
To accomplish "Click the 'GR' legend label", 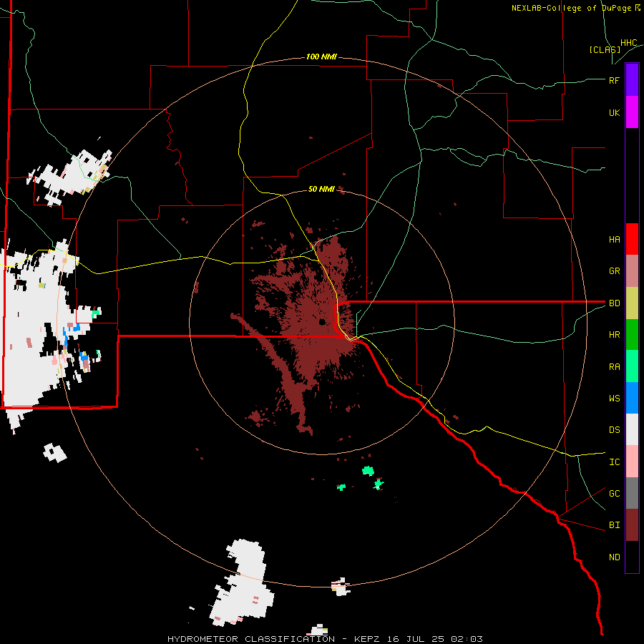I will point(615,271).
